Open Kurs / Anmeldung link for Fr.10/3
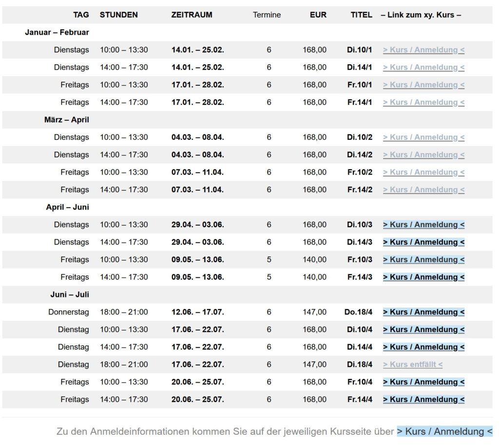 [423, 260]
